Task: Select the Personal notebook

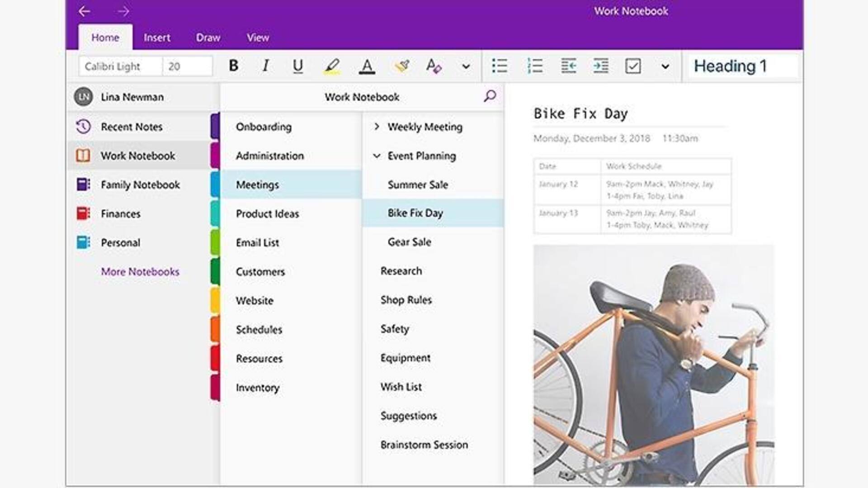Action: tap(139, 242)
